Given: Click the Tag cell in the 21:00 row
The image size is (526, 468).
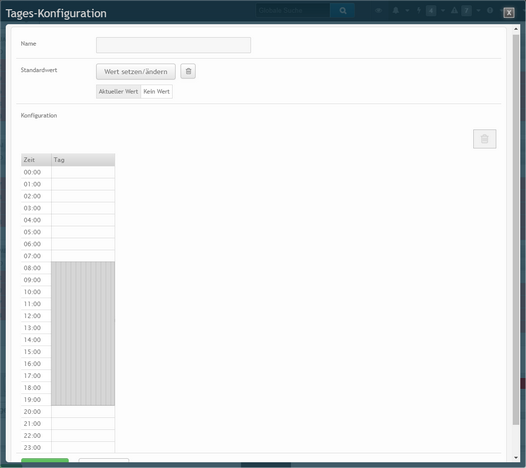Looking at the screenshot, I should click(x=83, y=423).
